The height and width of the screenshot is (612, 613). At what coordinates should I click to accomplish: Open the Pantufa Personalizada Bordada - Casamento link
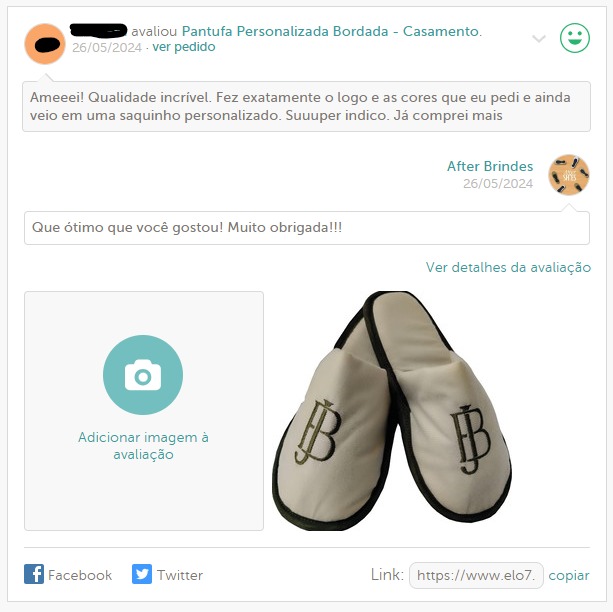[332, 31]
